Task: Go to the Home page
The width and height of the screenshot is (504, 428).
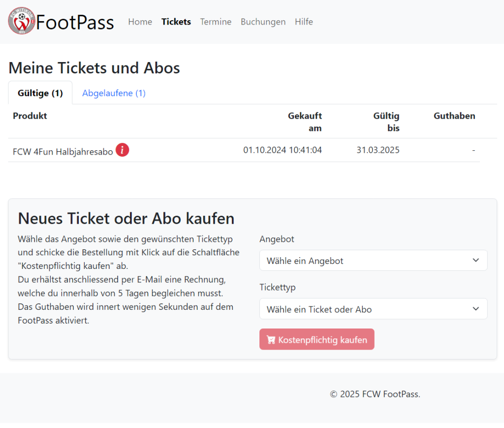Action: (140, 22)
